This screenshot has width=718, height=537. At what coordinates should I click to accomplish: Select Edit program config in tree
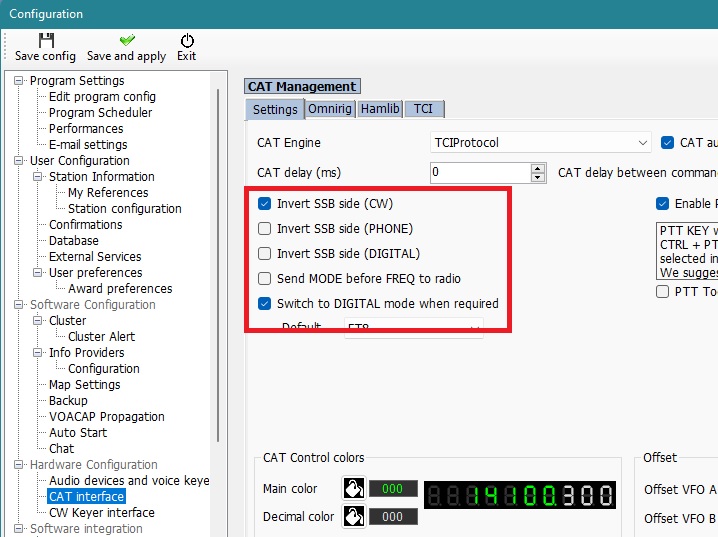pos(102,97)
